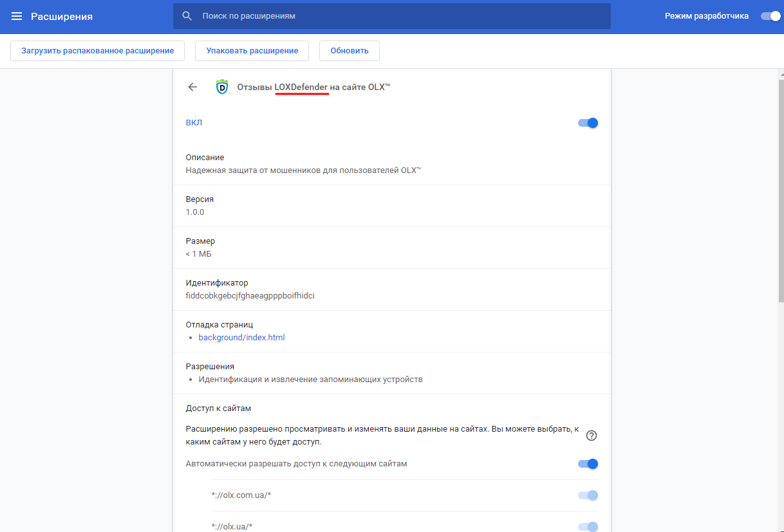Click the version value 1.0.0

coord(195,212)
